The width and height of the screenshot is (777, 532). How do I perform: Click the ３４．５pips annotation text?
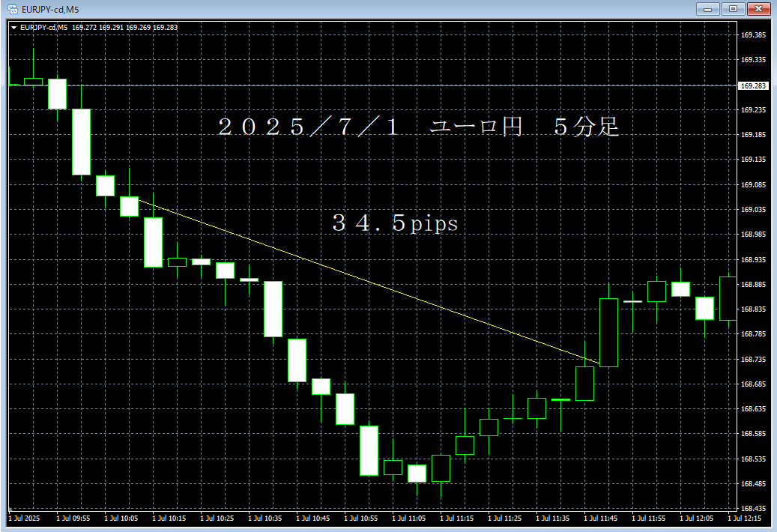pyautogui.click(x=396, y=223)
